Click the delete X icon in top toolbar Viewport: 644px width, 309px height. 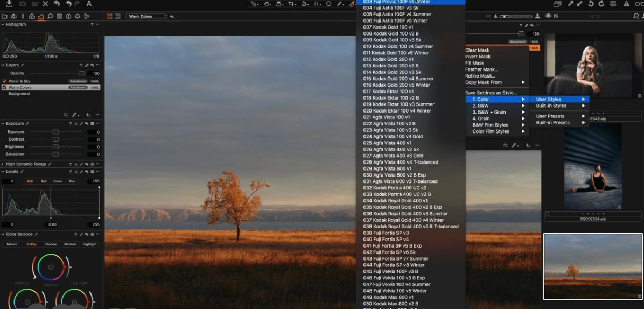(46, 4)
